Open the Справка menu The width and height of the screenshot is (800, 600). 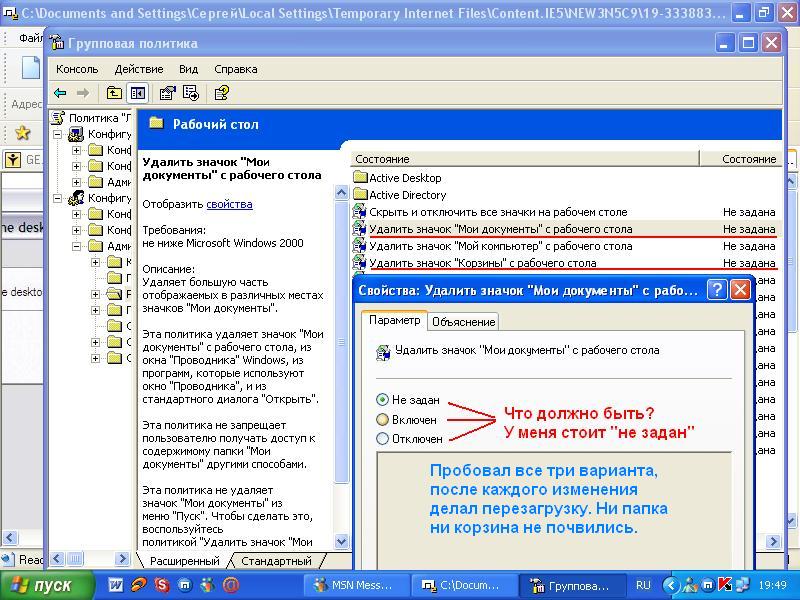[236, 69]
